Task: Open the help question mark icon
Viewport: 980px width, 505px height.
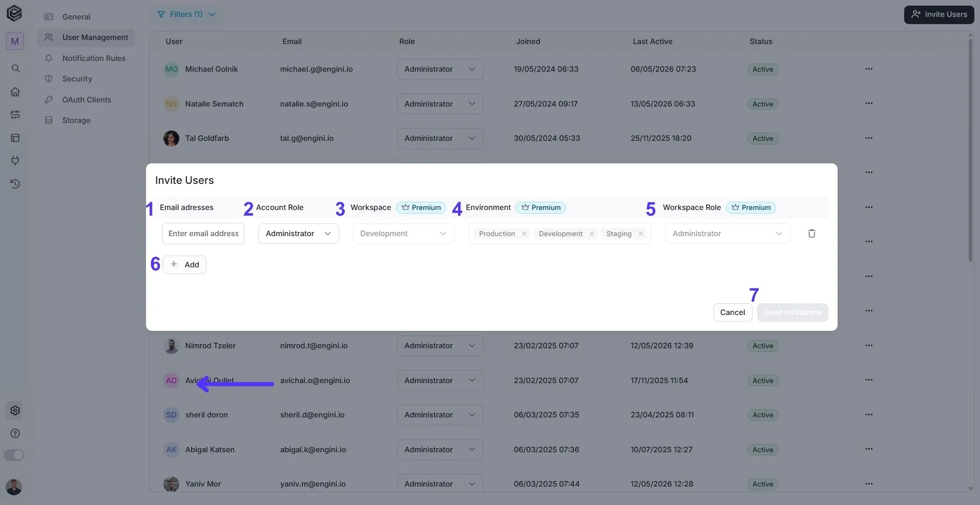Action: [15, 433]
